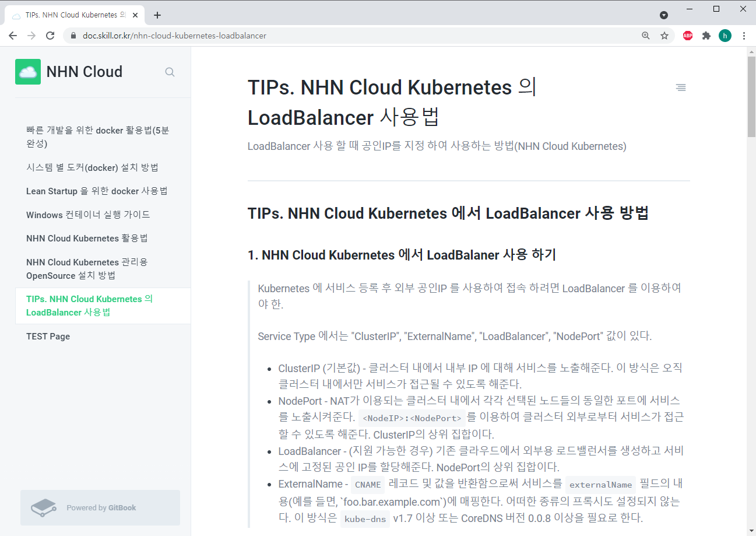Click the browser forward arrow
The height and width of the screenshot is (536, 756).
pos(31,36)
